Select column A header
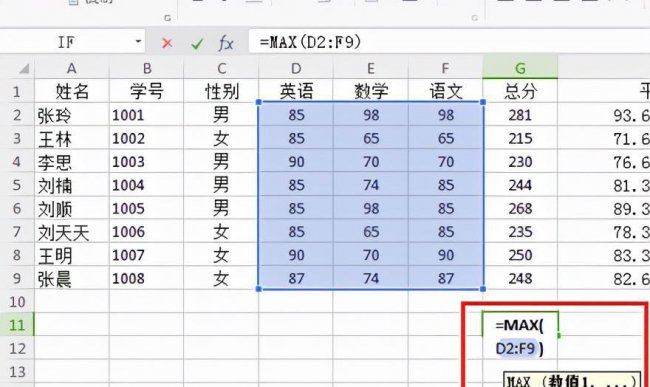Screen dimensions: 650x387 pos(72,68)
